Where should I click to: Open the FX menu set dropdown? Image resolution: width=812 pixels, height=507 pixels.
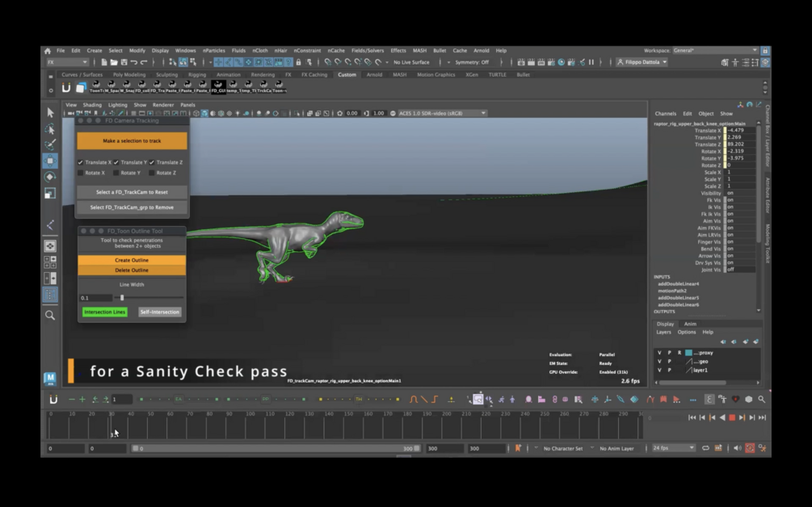coord(67,62)
